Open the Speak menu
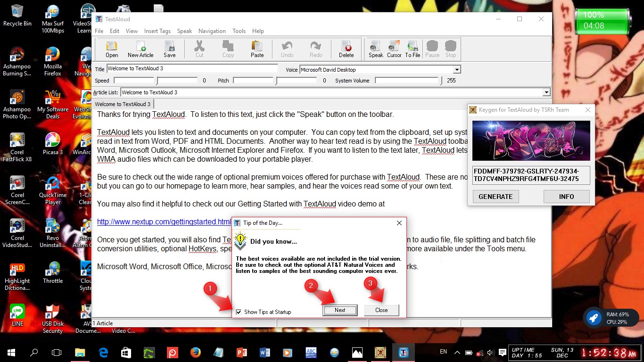The height and width of the screenshot is (362, 644). (x=184, y=31)
